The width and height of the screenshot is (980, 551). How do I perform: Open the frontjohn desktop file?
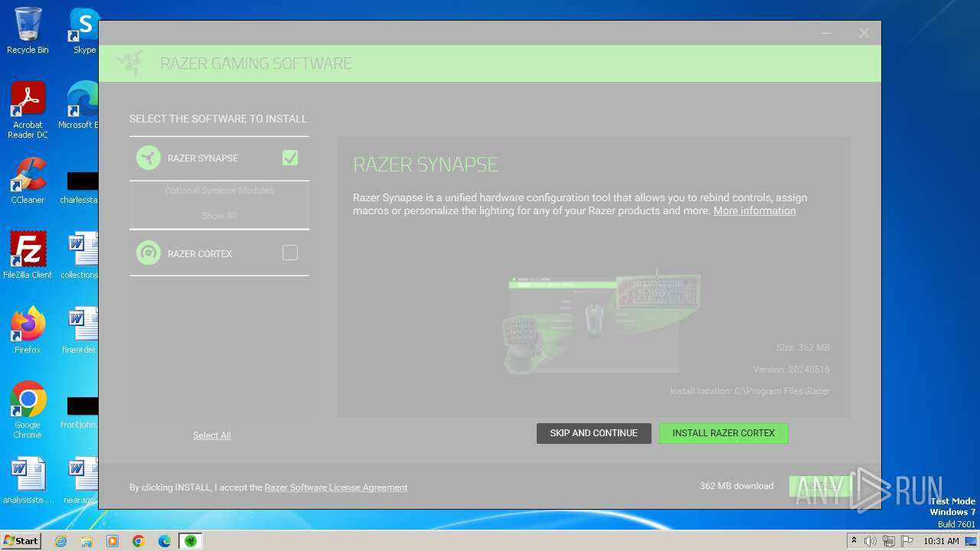click(80, 412)
